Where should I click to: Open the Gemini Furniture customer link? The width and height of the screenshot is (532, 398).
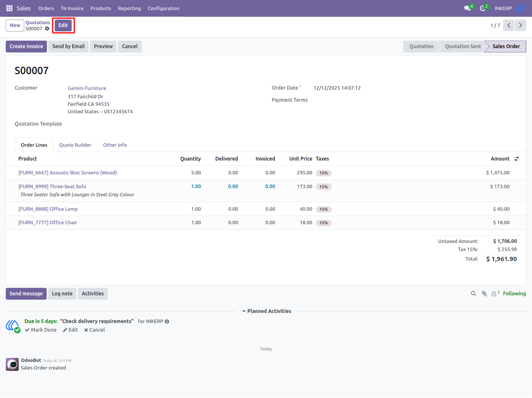tap(87, 88)
